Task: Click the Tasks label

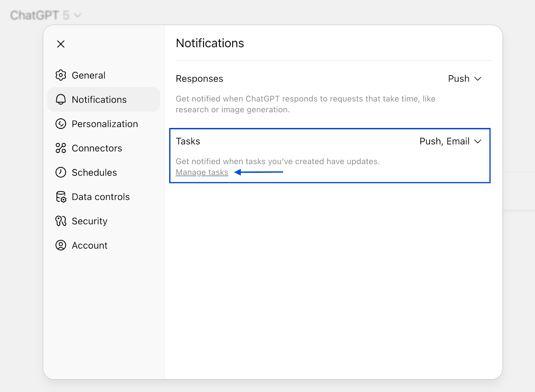Action: (188, 141)
